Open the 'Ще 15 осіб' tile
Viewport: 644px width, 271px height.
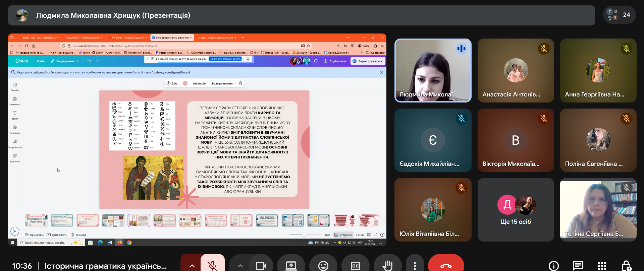tap(516, 210)
